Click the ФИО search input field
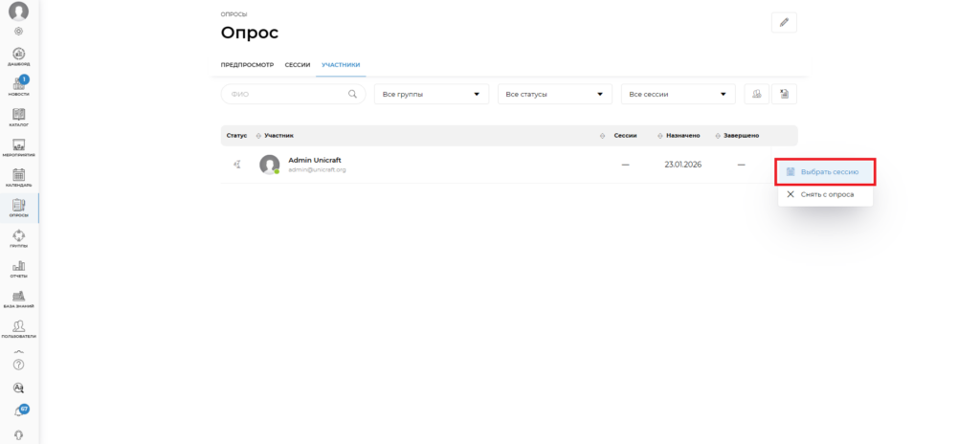 pos(287,94)
